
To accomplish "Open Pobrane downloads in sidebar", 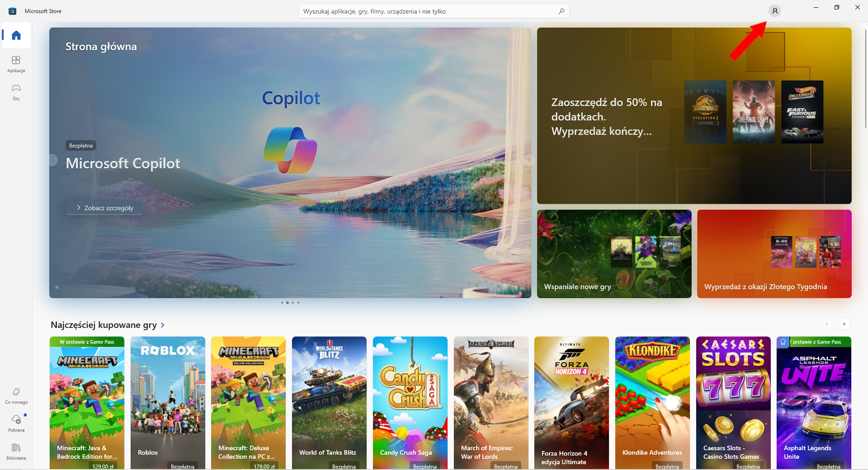I will (x=16, y=423).
